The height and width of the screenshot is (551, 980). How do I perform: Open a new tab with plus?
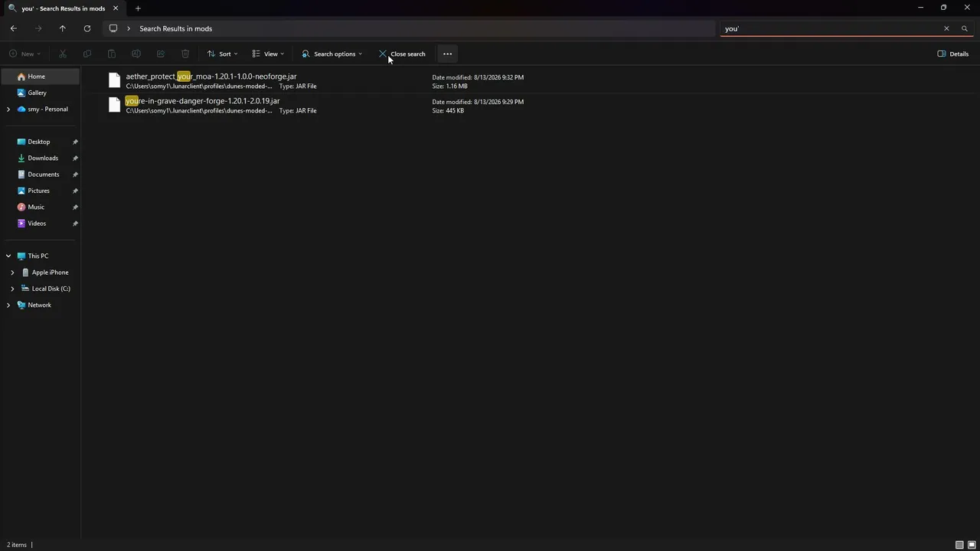[138, 8]
